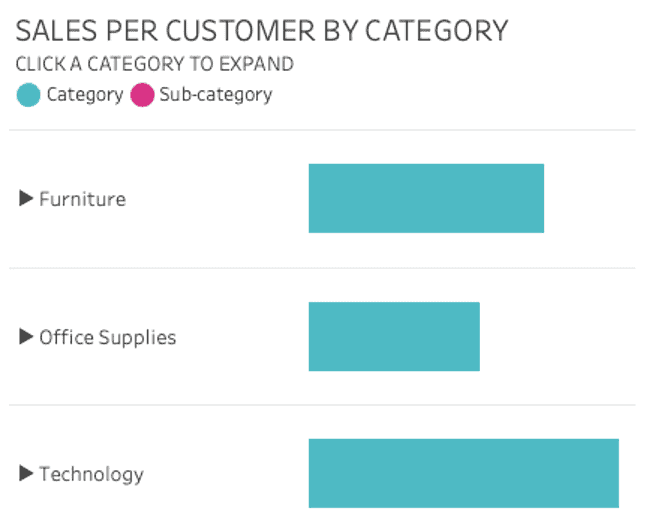Select the Furniture sales bar
The image size is (646, 532).
click(426, 198)
